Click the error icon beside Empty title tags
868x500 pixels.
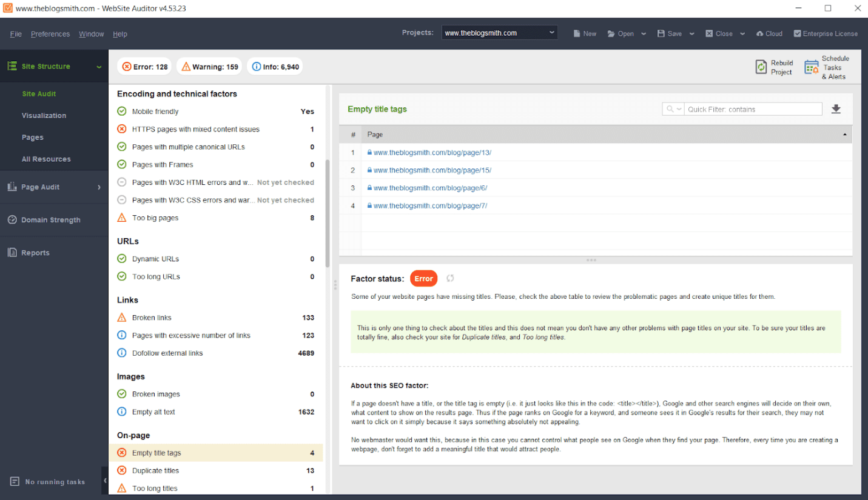[x=121, y=453]
